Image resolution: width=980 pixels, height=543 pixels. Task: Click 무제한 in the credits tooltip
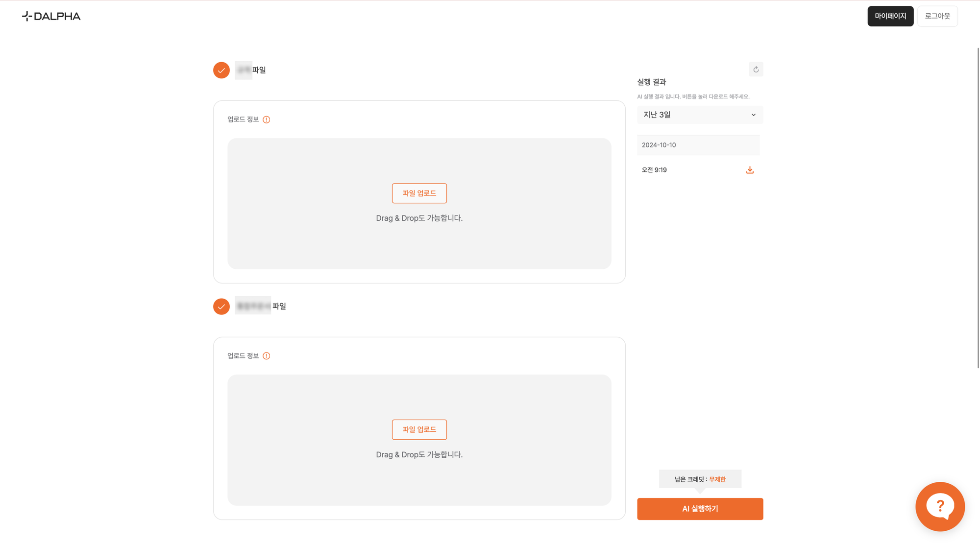tap(717, 479)
